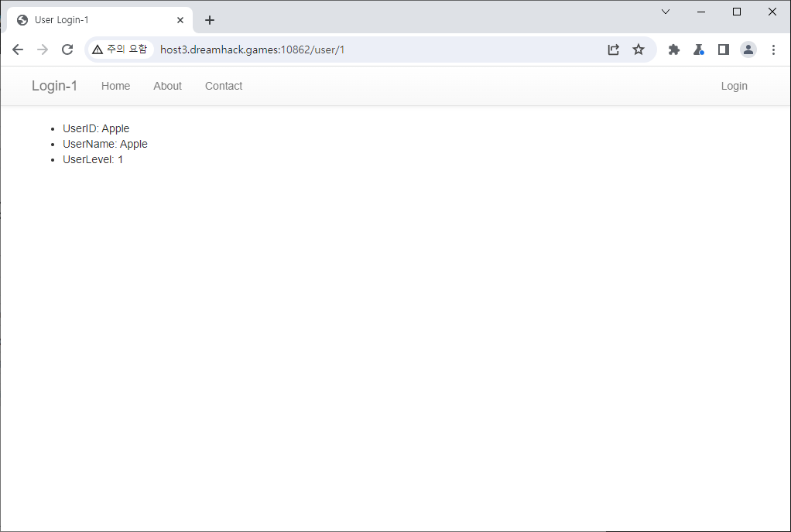Open the Home nav item
Screen dimensions: 791x532
[115, 86]
